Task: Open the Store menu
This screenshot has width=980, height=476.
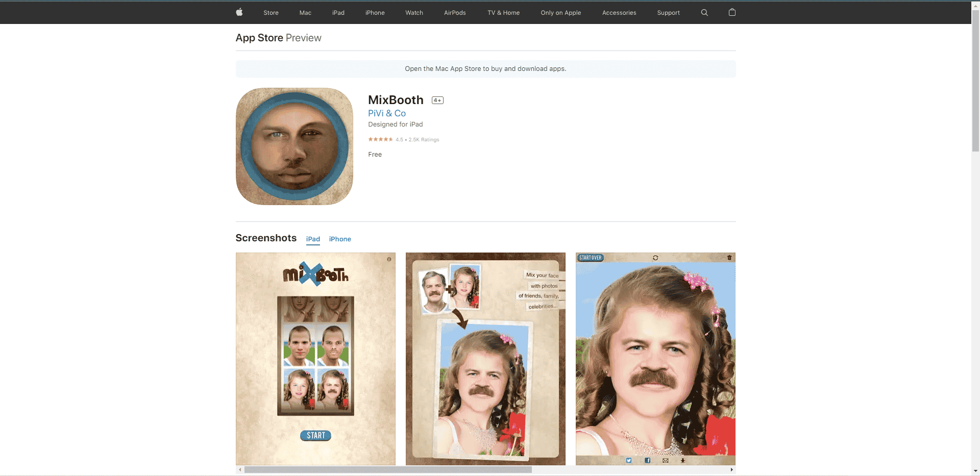Action: pyautogui.click(x=271, y=13)
